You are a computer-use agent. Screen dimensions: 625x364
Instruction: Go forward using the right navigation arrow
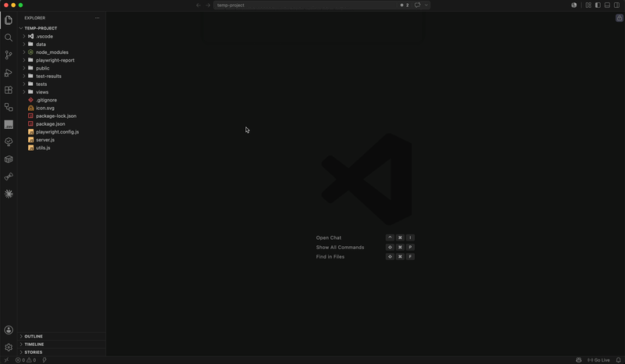pos(208,5)
